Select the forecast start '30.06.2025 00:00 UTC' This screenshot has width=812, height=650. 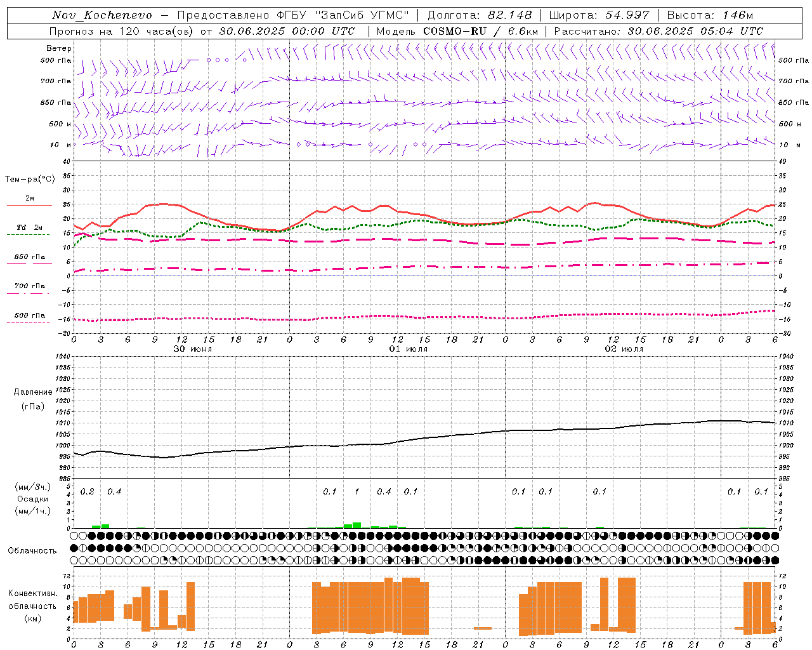coord(287,31)
